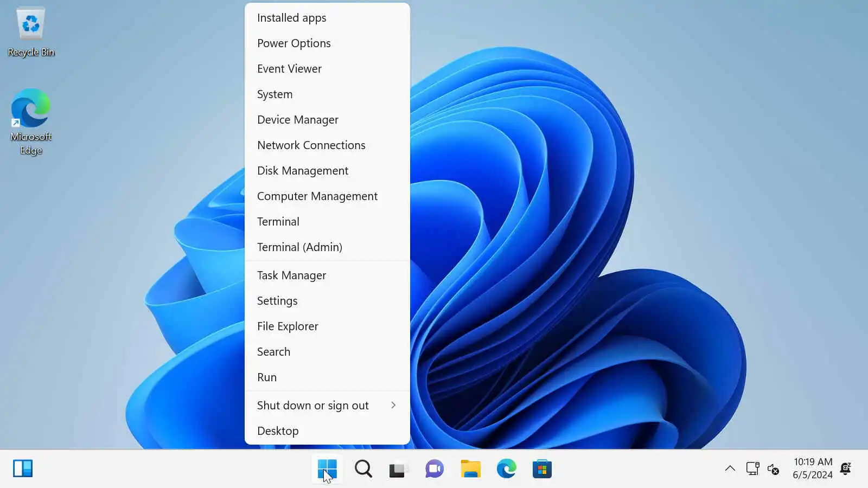Open the Run dialog from the menu
The height and width of the screenshot is (488, 868).
[x=327, y=377]
